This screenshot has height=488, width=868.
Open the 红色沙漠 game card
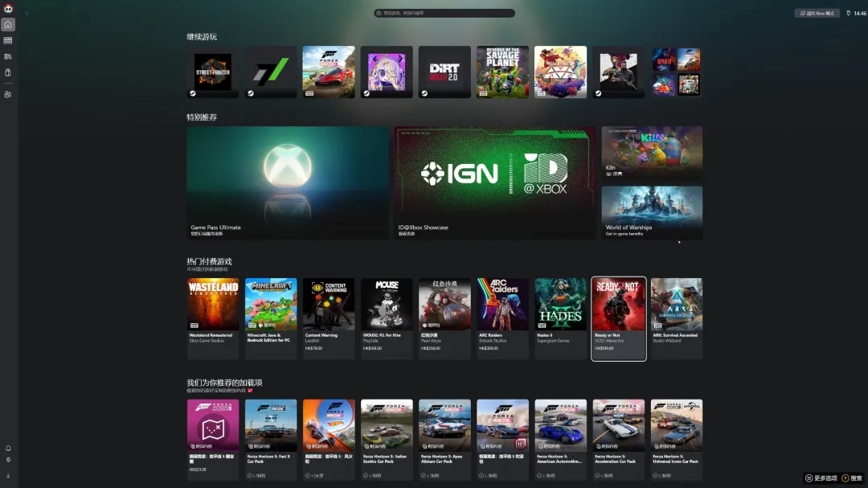click(444, 318)
